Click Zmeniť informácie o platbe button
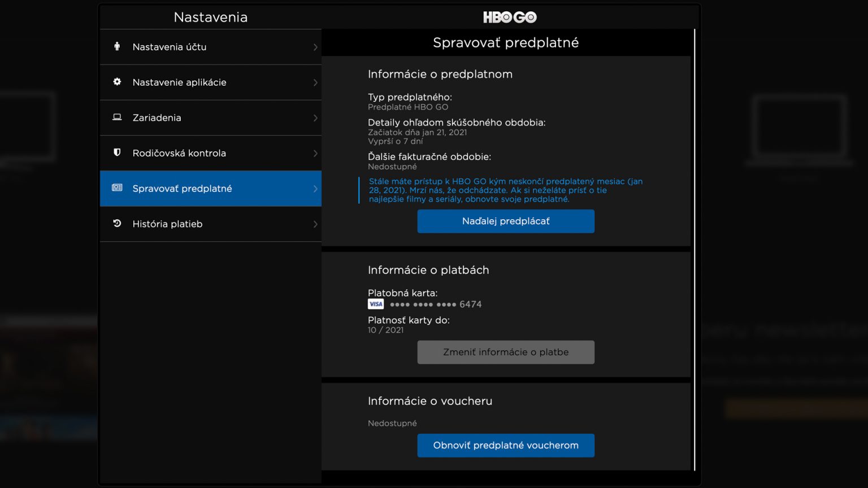Screen dimensions: 868x488 pos(506,352)
